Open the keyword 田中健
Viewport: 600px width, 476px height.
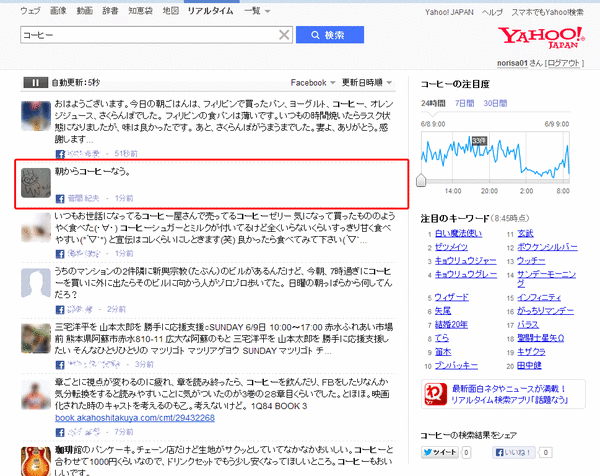click(529, 365)
